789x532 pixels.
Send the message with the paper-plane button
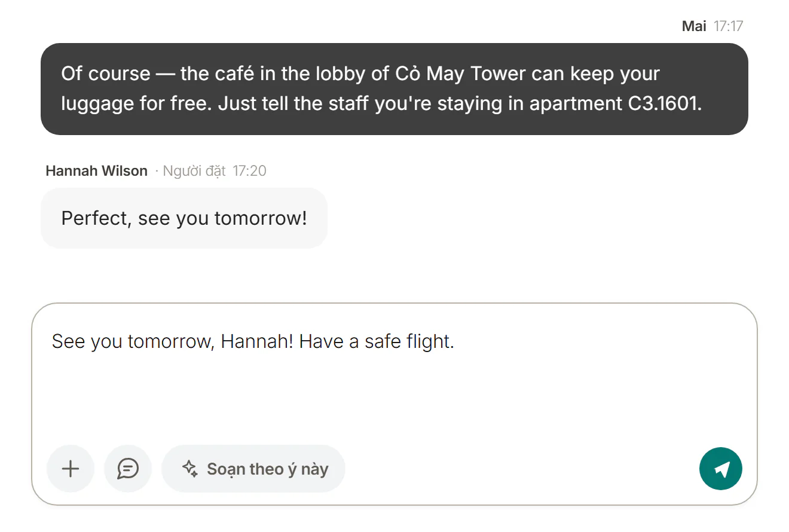[721, 469]
